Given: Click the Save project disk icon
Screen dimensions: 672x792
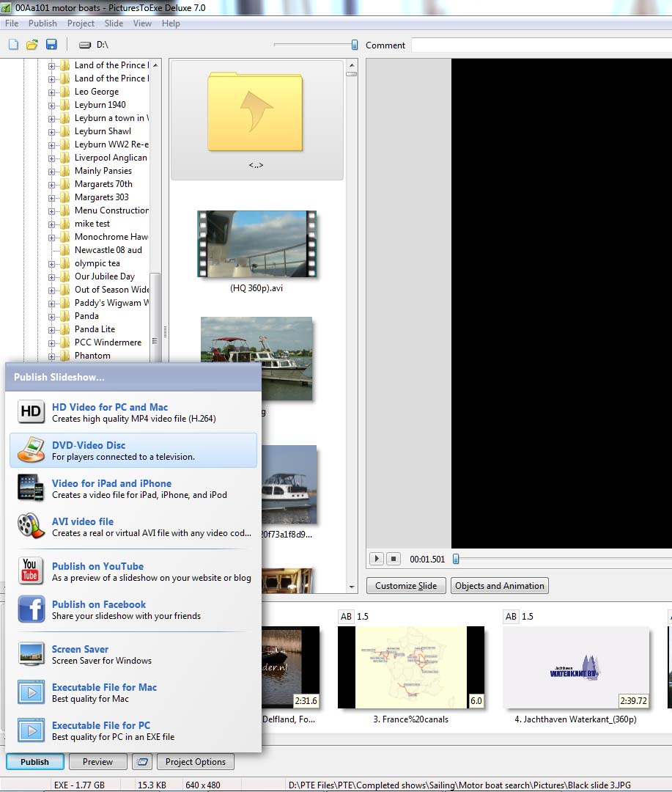Looking at the screenshot, I should 51,45.
